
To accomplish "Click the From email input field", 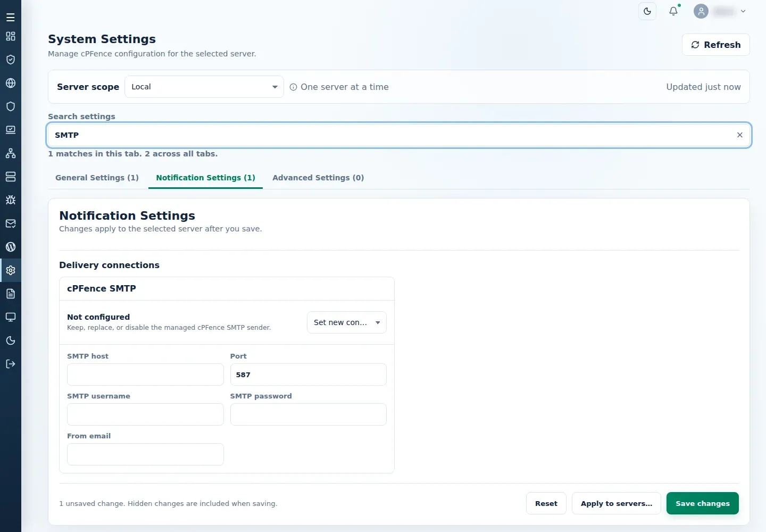I will coord(145,454).
